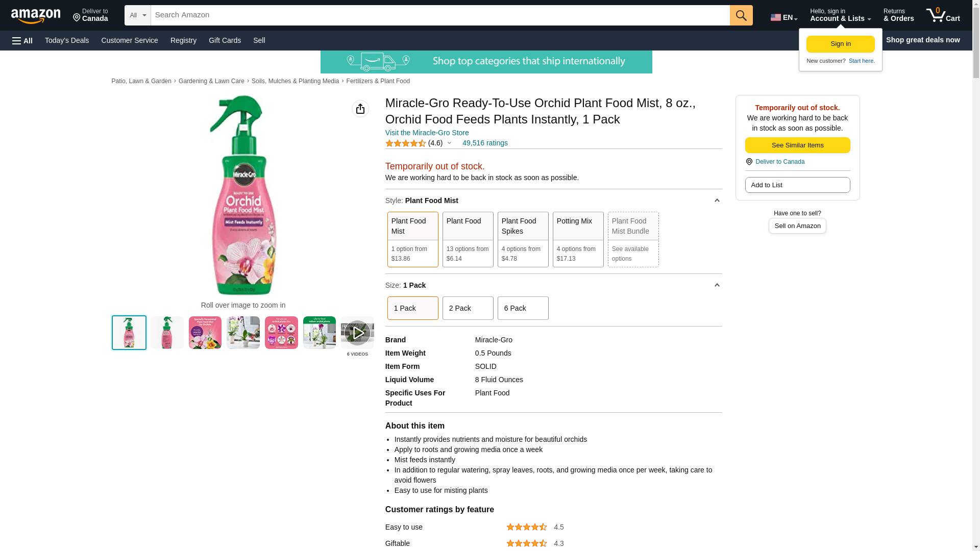Open the All hamburger menu

coord(22,40)
